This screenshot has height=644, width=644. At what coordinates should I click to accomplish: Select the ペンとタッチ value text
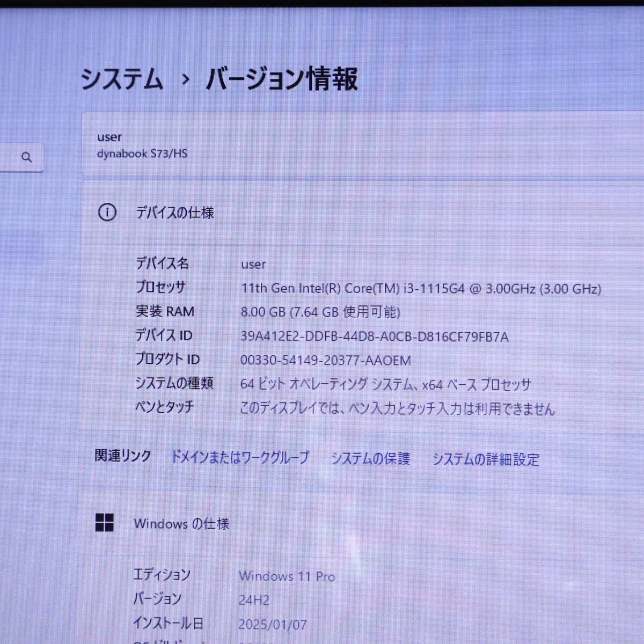pos(397,409)
